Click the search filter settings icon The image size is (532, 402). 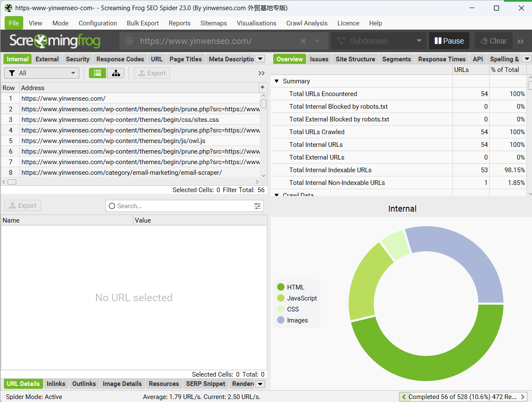pos(258,206)
